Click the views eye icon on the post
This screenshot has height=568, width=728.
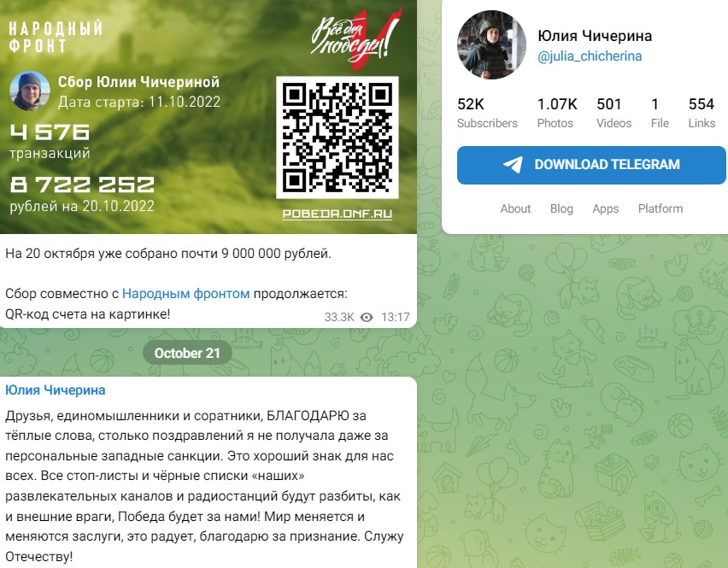[x=367, y=318]
